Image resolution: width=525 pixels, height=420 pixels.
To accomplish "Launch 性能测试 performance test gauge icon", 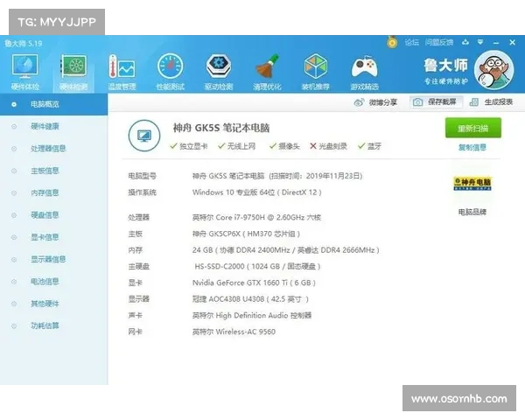I will pyautogui.click(x=170, y=72).
